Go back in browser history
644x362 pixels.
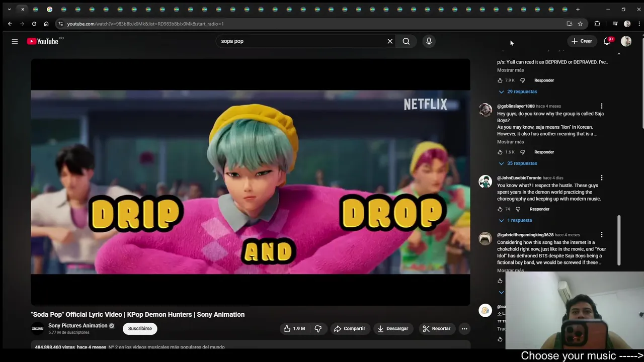(x=10, y=24)
